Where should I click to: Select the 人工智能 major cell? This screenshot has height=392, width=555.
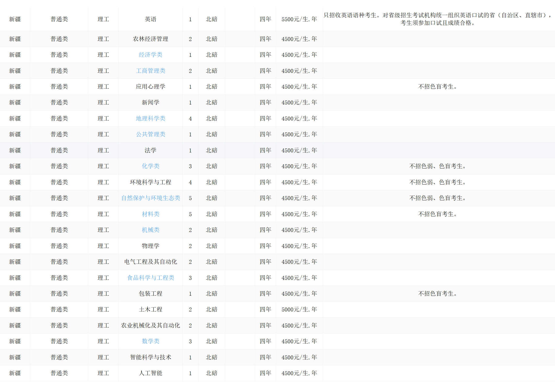coord(150,373)
